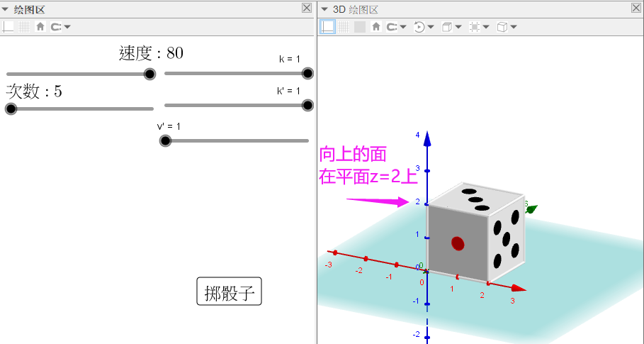Screen dimensions: 644x344
Task: Click the v' = 1 slider knob
Action: coord(165,140)
